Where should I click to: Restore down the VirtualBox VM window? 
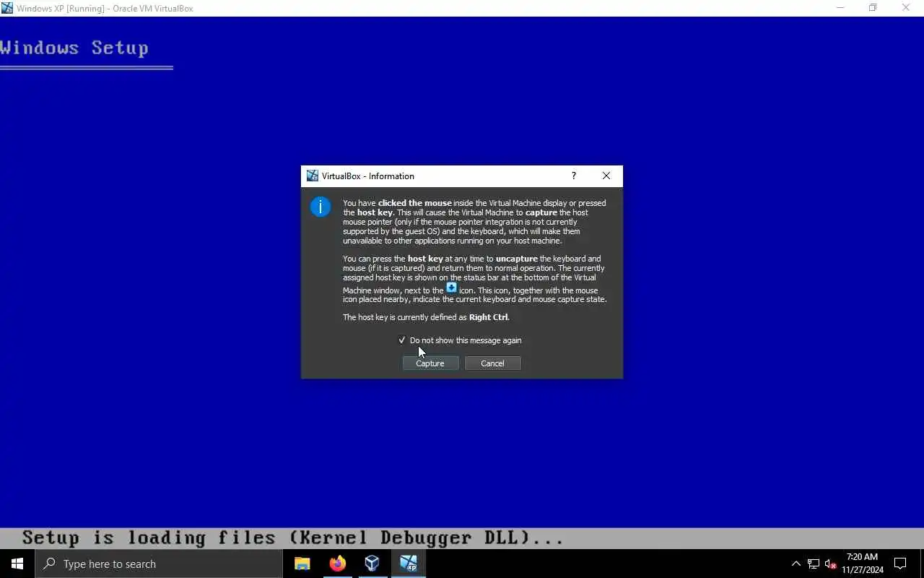[873, 8]
